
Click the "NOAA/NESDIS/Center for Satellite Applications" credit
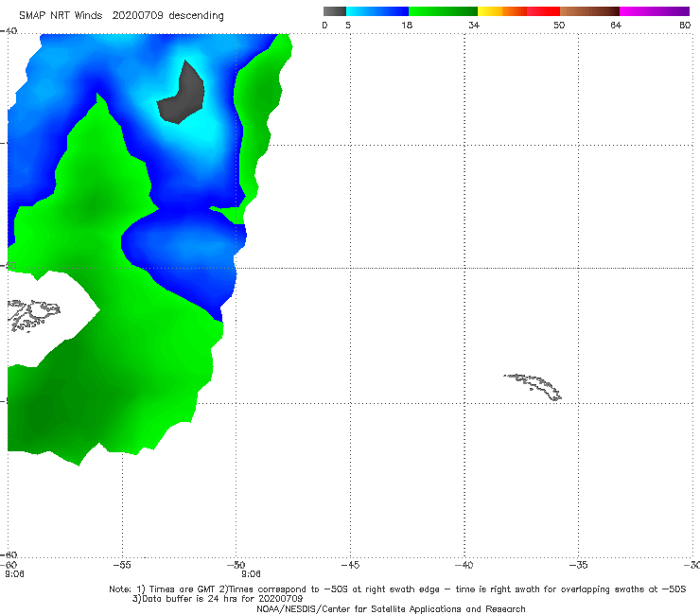391,608
